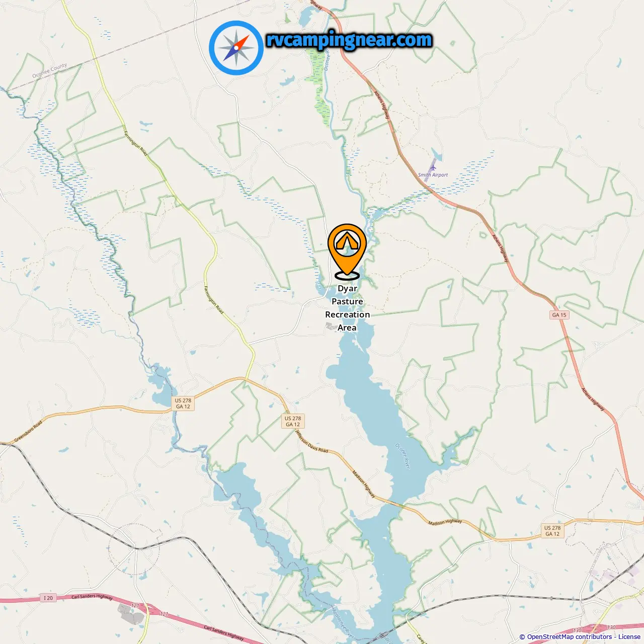Click the Apalachee River label
This screenshot has width=644, height=644.
click(x=343, y=623)
